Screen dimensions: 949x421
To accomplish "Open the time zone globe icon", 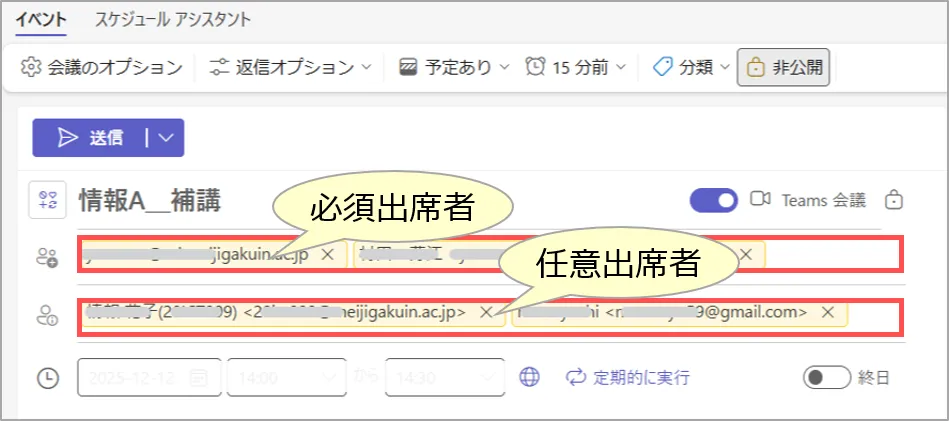I will [530, 377].
